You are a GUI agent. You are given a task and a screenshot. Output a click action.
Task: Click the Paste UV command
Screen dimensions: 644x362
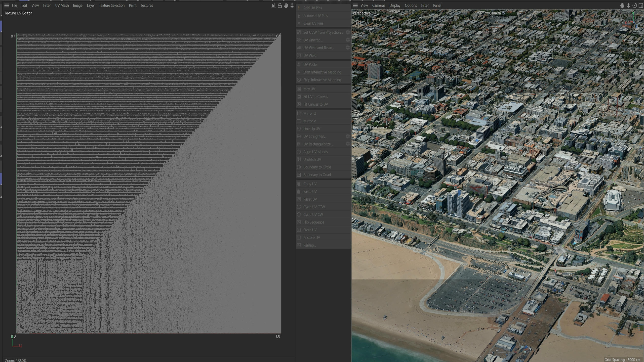[x=323, y=192]
